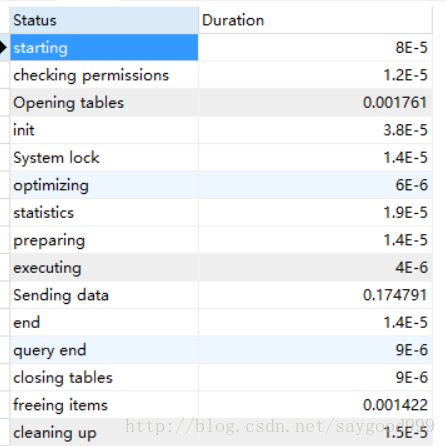Viewport: 446px width, 446px height.
Task: Select the 'freeing items' status cell
Action: click(x=104, y=405)
